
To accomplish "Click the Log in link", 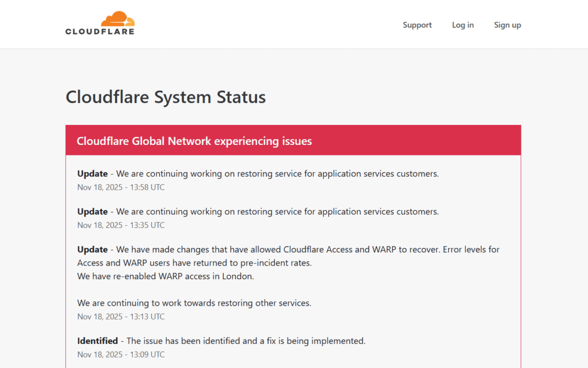I will (x=463, y=25).
